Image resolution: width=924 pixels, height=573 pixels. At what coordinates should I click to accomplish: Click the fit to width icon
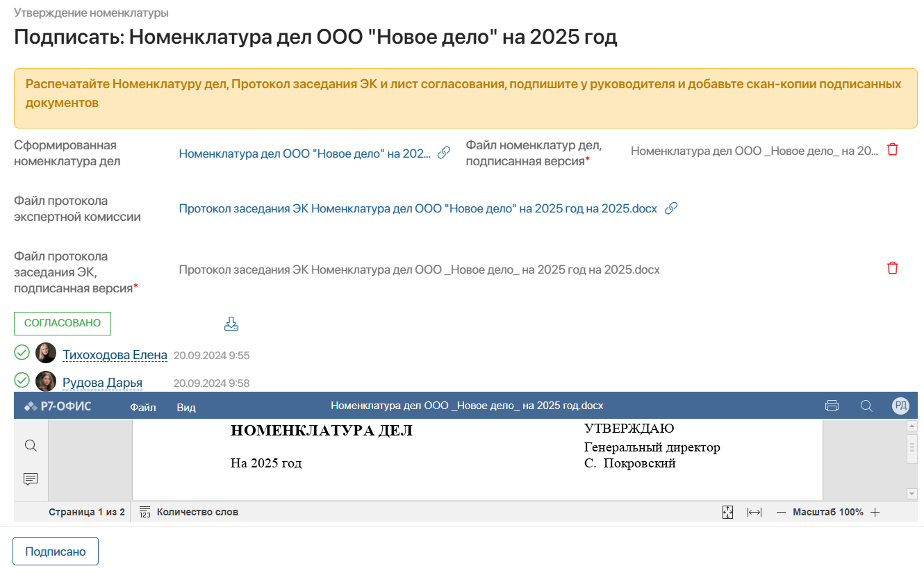[x=754, y=513]
